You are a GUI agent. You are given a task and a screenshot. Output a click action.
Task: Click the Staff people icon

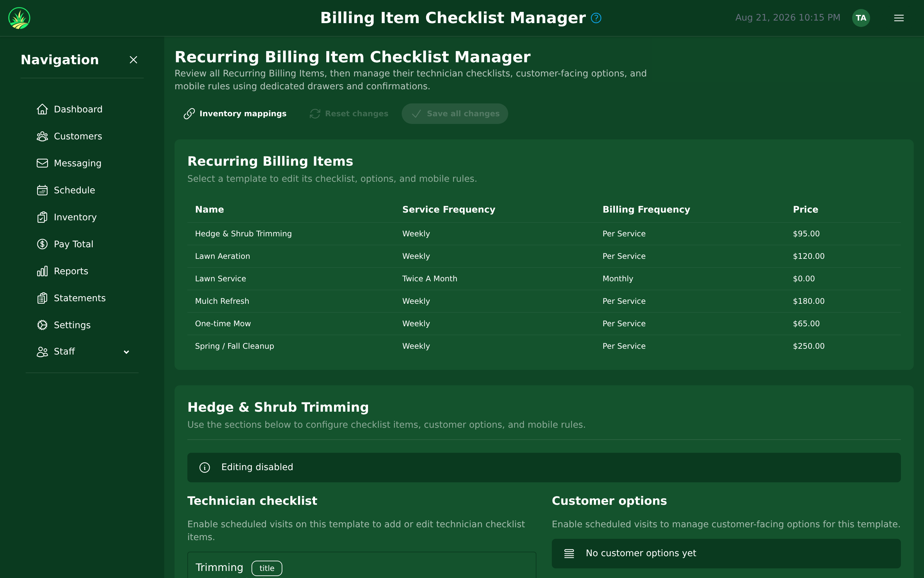tap(42, 352)
